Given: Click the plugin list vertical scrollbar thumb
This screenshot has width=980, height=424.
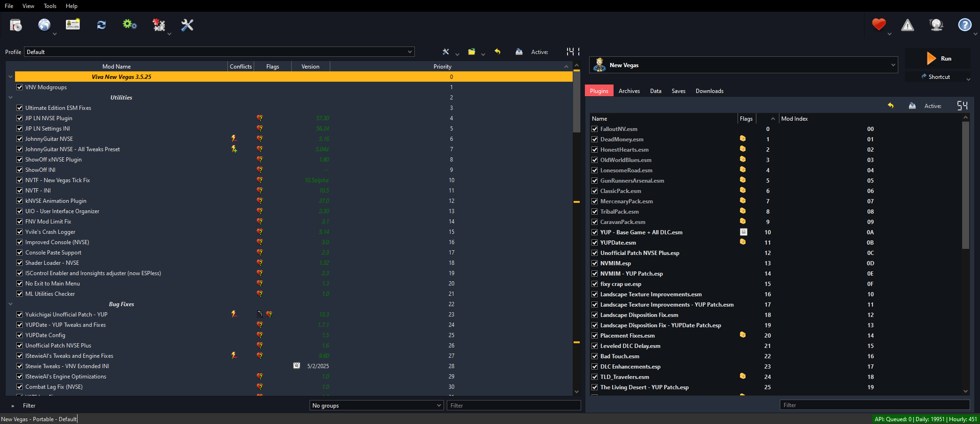Looking at the screenshot, I should pyautogui.click(x=965, y=185).
